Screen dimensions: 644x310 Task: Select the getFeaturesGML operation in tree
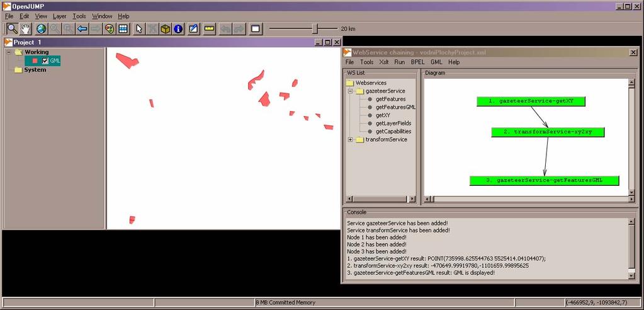[395, 107]
